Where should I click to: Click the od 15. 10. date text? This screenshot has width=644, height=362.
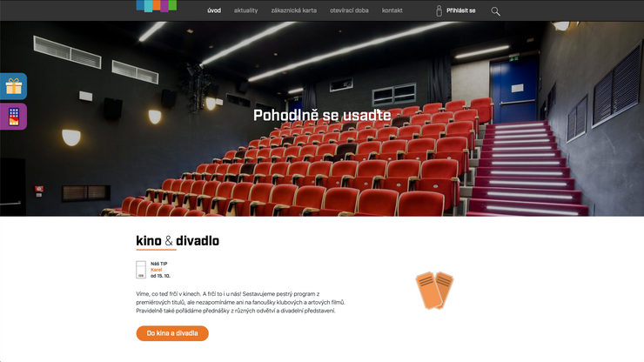coord(160,276)
